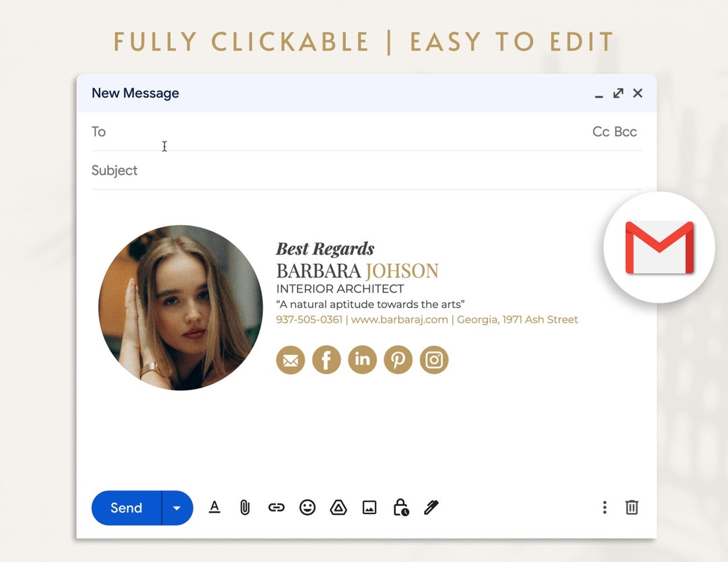Click Cc to add carbon copy recipients
This screenshot has width=728, height=562.
coord(599,131)
